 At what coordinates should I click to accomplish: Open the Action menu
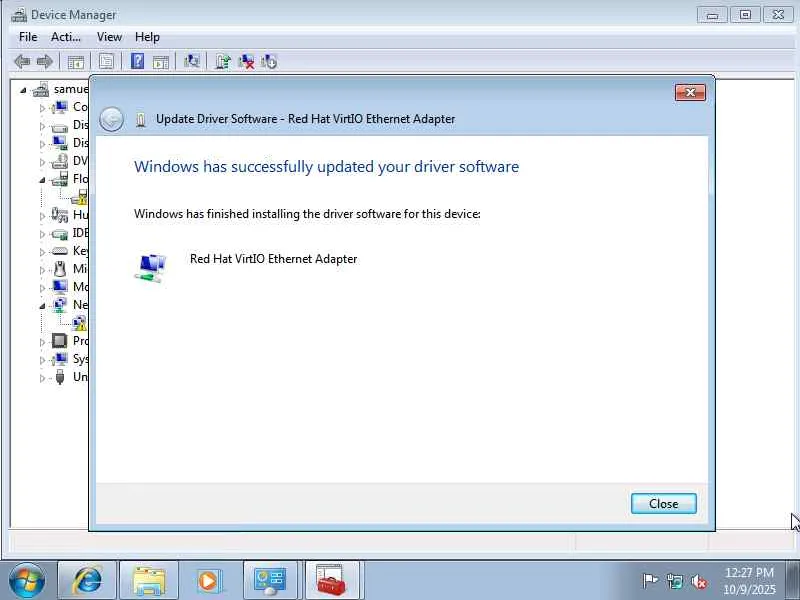tap(65, 37)
